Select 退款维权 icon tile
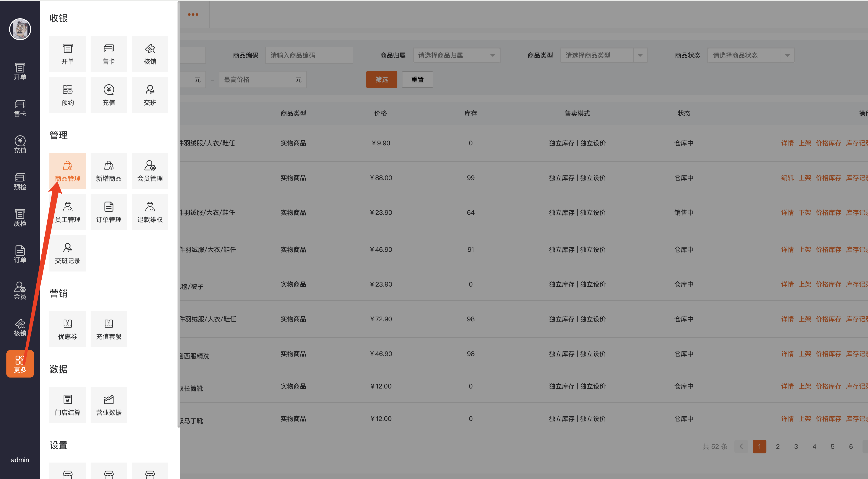The width and height of the screenshot is (868, 479). 150,212
